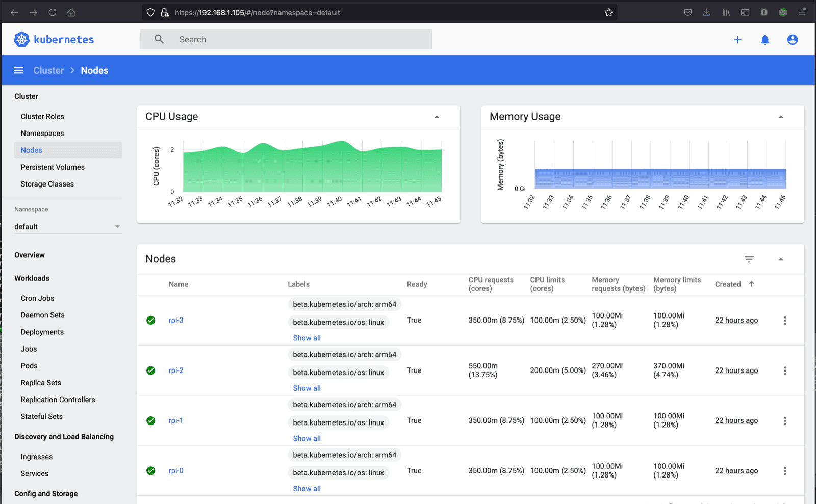Collapse the Nodes table panel
This screenshot has height=504, width=816.
click(781, 259)
